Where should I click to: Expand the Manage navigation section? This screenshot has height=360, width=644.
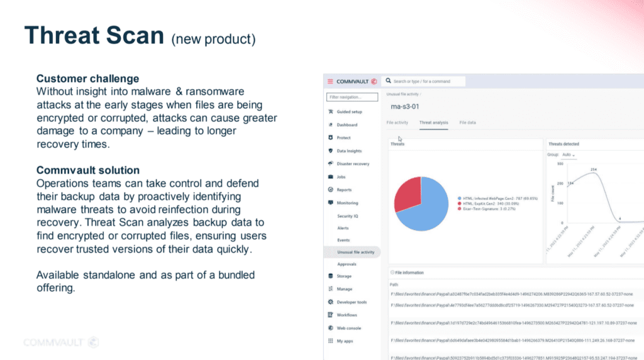click(345, 289)
